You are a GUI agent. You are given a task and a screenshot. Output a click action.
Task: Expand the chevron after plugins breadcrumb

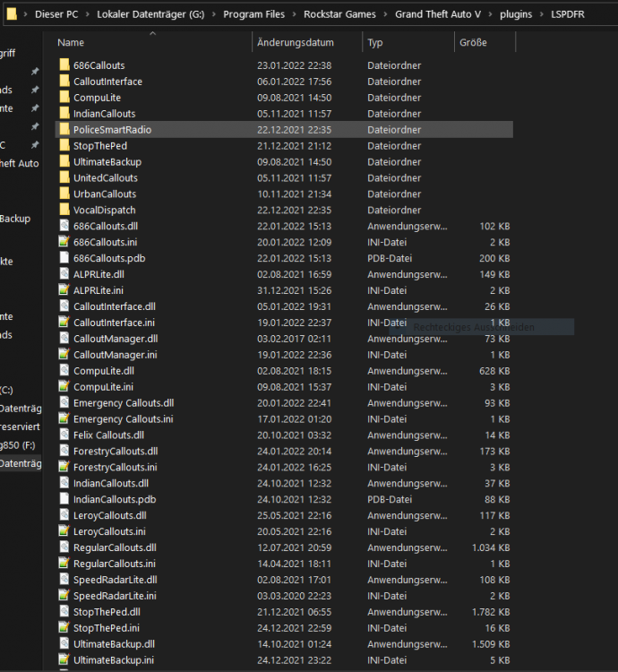[542, 14]
